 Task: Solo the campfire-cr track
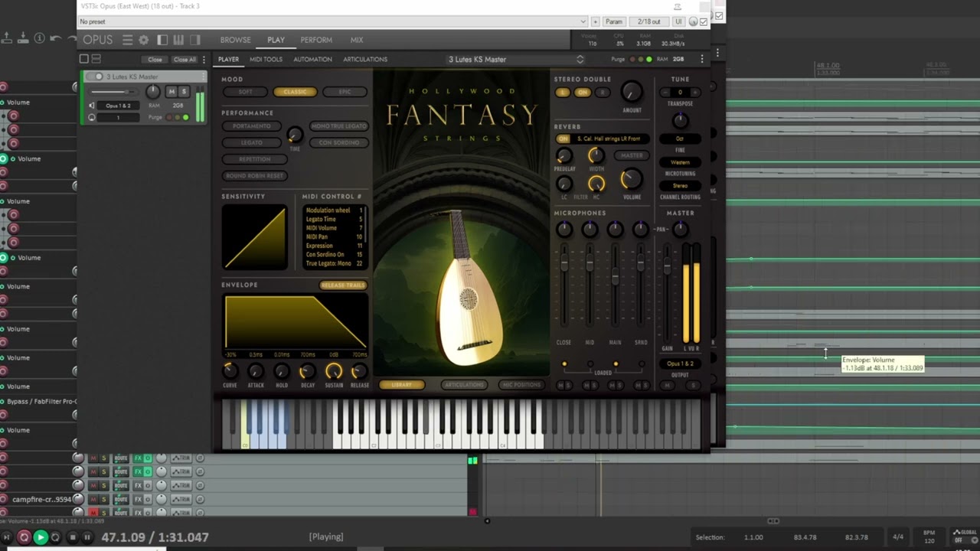[x=104, y=499]
